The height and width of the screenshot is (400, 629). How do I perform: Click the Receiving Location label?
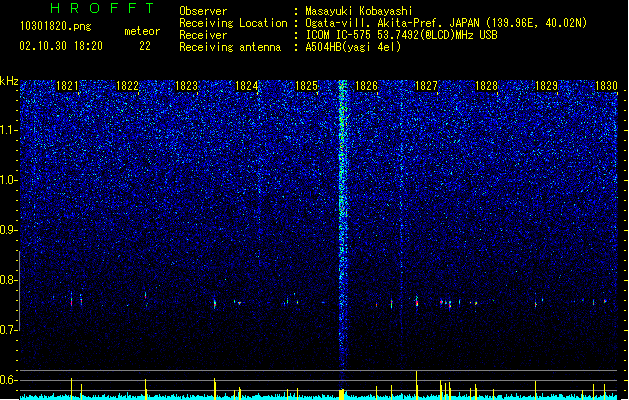tap(233, 23)
